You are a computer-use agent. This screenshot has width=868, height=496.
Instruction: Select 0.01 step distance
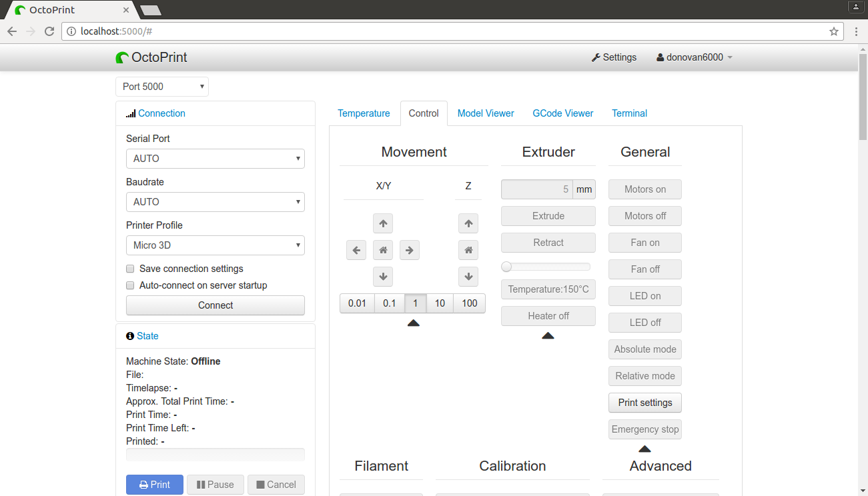(357, 303)
